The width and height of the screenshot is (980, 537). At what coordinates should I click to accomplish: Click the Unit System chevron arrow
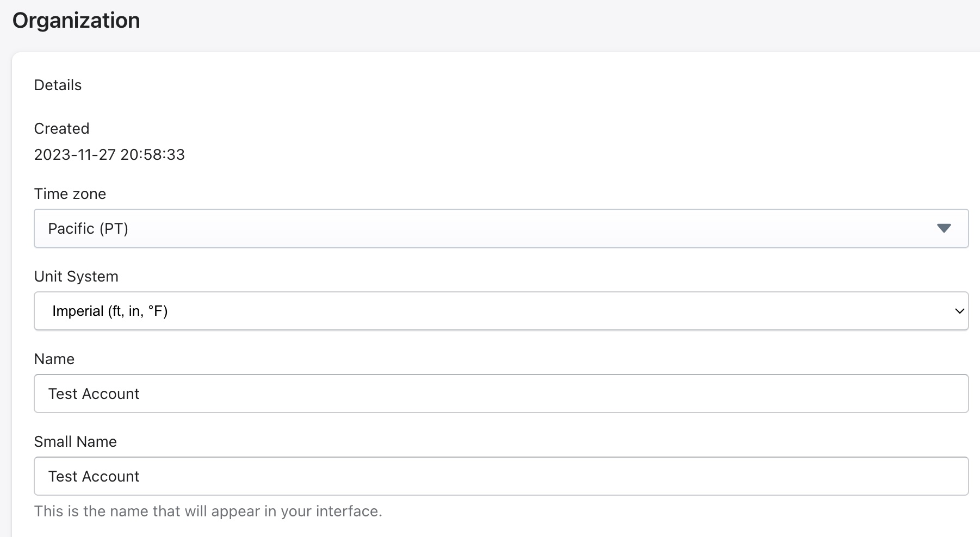[959, 311]
